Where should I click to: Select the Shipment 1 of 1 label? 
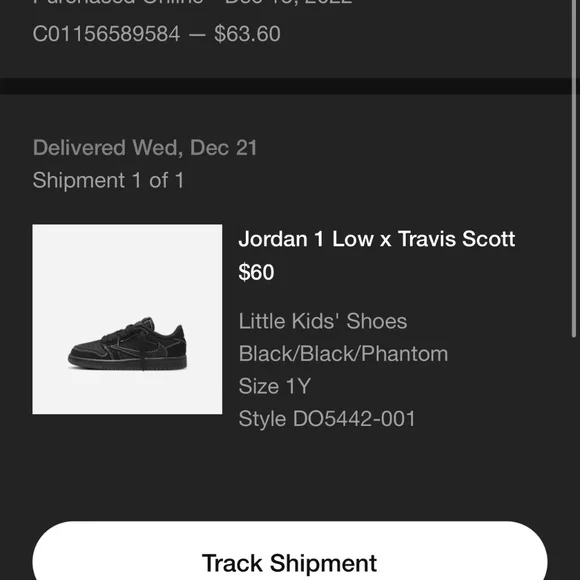(x=108, y=180)
